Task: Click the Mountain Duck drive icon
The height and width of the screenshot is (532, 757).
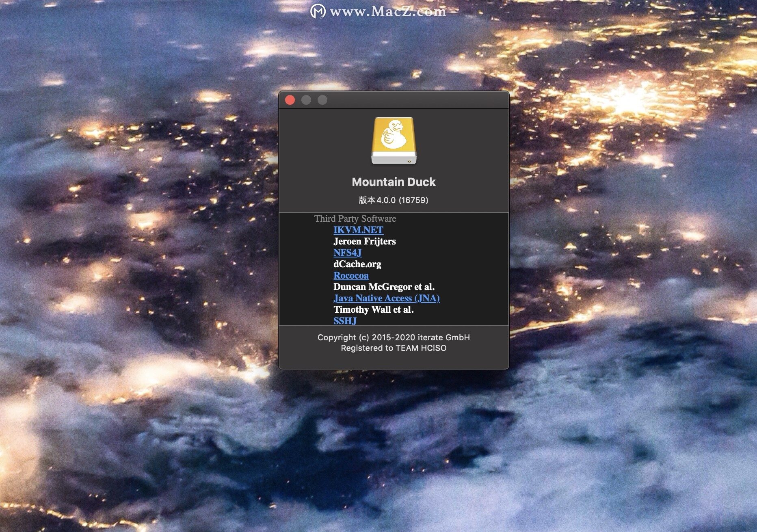Action: [x=394, y=141]
